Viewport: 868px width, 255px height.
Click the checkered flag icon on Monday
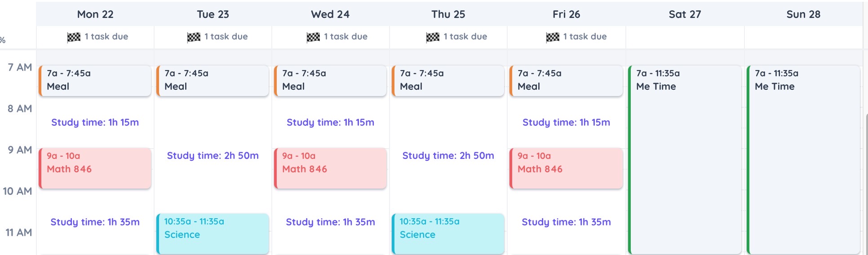coord(74,37)
